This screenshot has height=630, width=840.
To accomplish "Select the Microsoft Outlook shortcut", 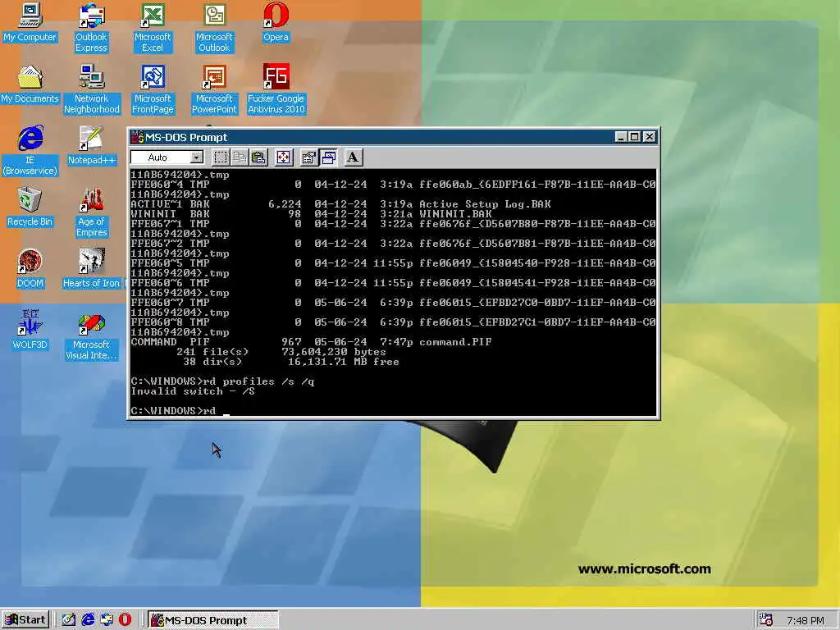I will [214, 27].
